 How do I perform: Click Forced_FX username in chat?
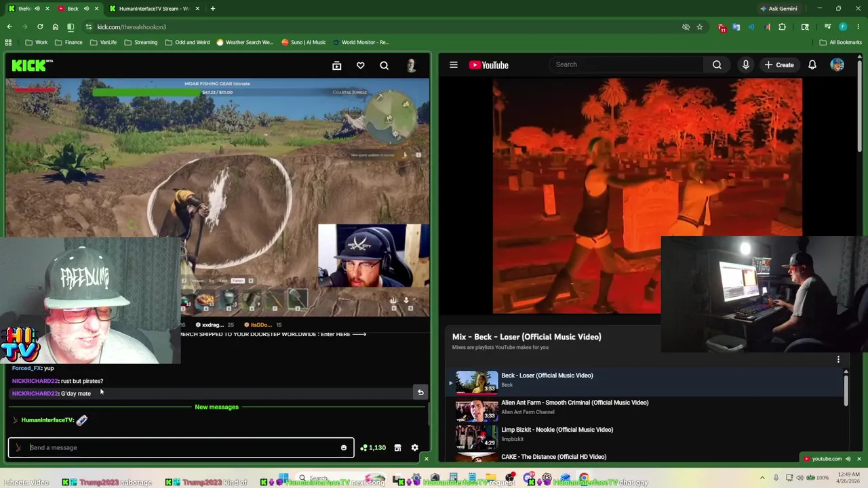(26, 368)
